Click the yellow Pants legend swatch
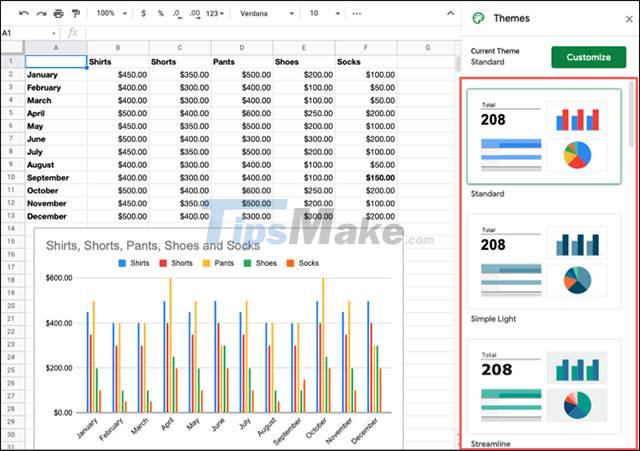The height and width of the screenshot is (451, 640). point(206,263)
